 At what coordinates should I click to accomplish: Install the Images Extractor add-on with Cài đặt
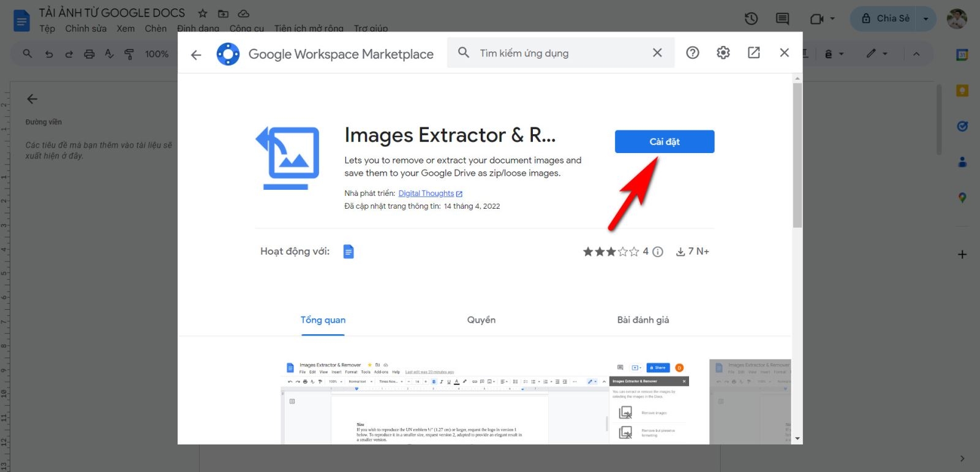coord(665,141)
